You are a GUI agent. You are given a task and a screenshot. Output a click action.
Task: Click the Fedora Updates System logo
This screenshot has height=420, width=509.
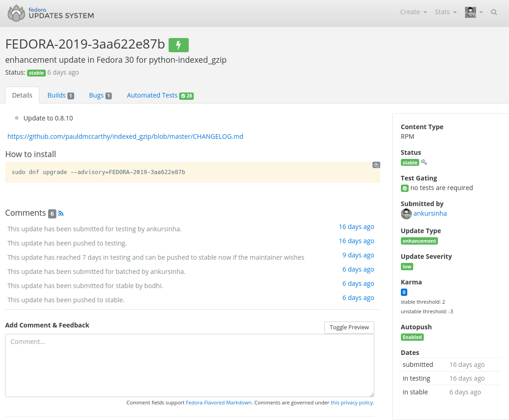[x=51, y=13]
